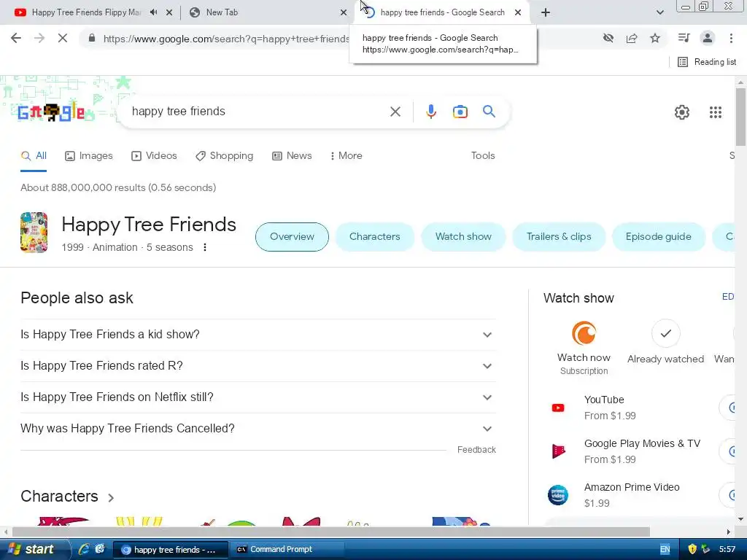Click the browser back arrow

(16, 38)
